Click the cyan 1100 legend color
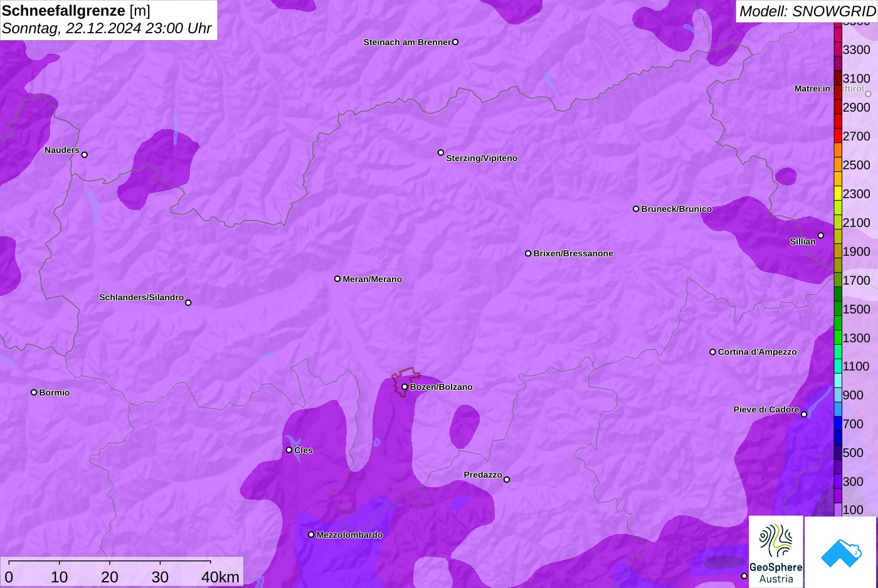878x588 pixels. [x=838, y=366]
